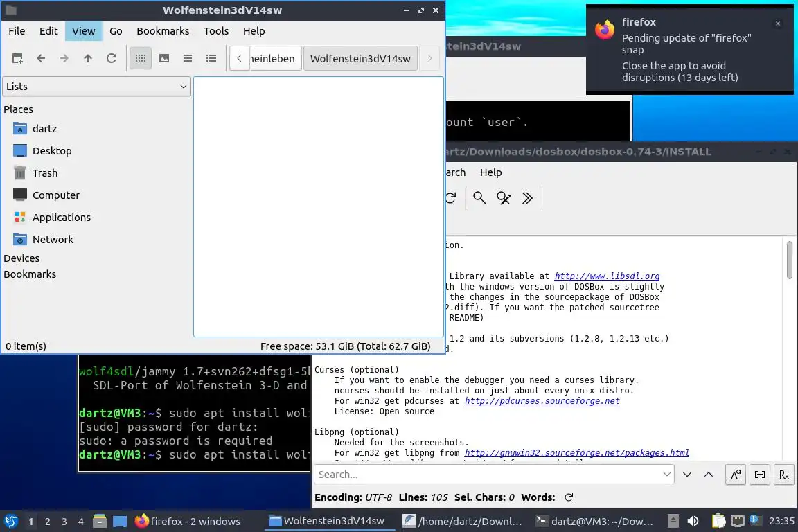Expand more toolbar items double chevron
Viewport: 798px width, 532px height.
pos(527,197)
